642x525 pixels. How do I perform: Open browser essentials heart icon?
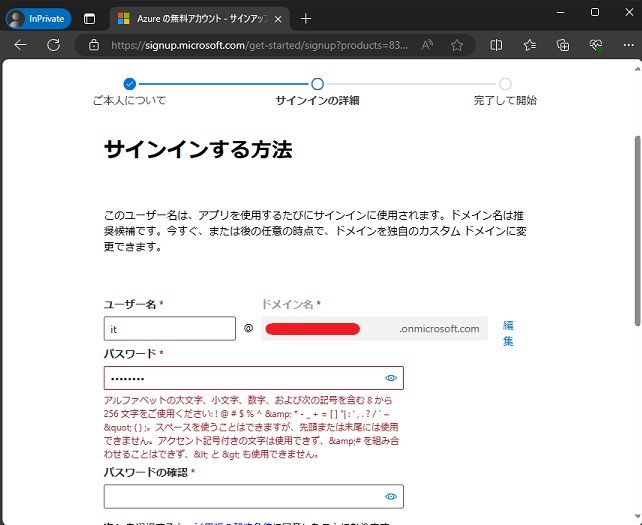[596, 45]
